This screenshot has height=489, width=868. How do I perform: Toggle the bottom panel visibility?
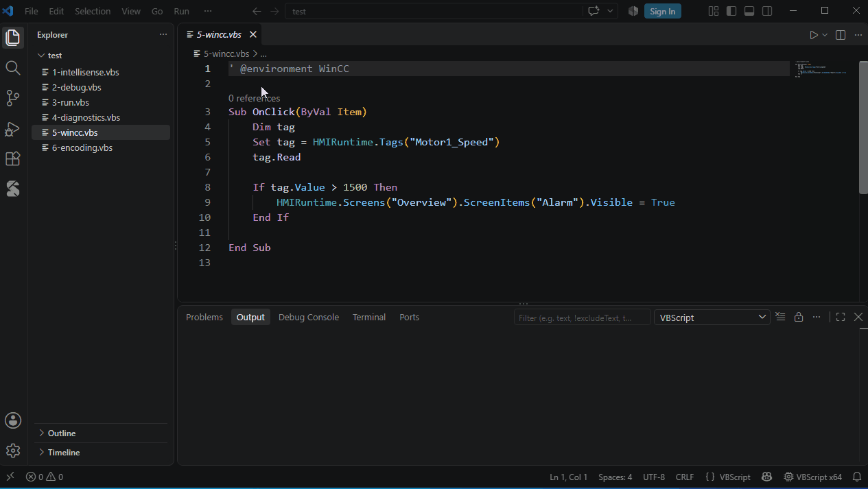coord(749,11)
